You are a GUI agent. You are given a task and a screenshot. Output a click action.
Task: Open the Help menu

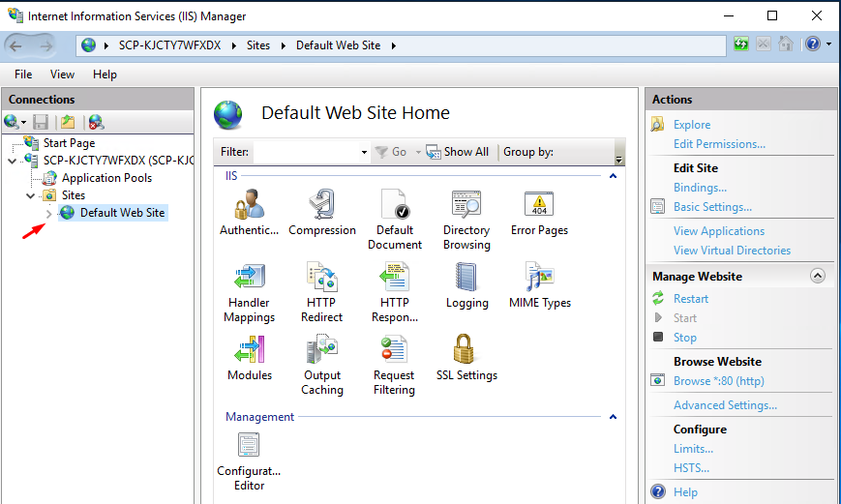tap(105, 74)
